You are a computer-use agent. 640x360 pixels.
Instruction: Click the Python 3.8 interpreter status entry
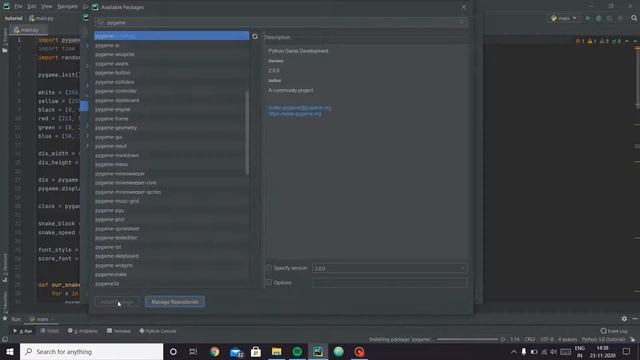click(x=603, y=340)
